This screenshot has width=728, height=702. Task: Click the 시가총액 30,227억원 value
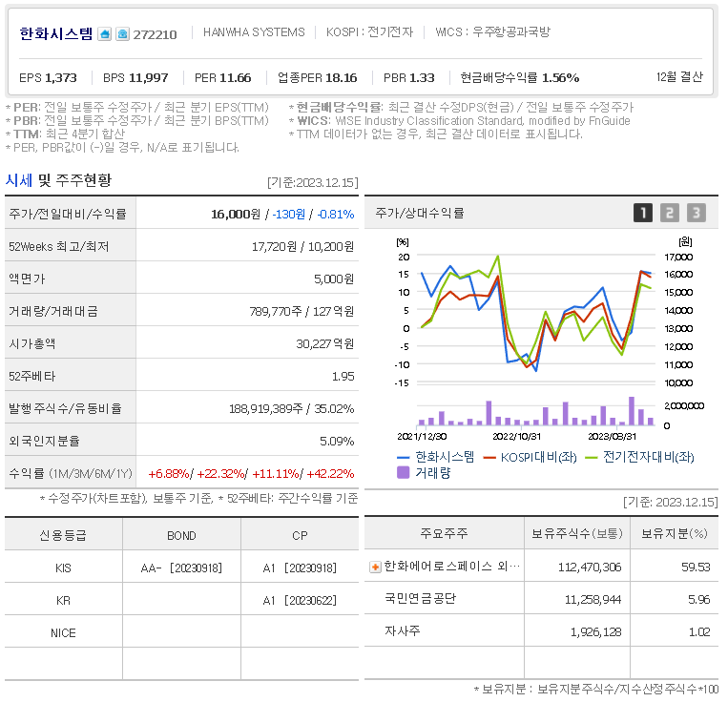tap(325, 343)
